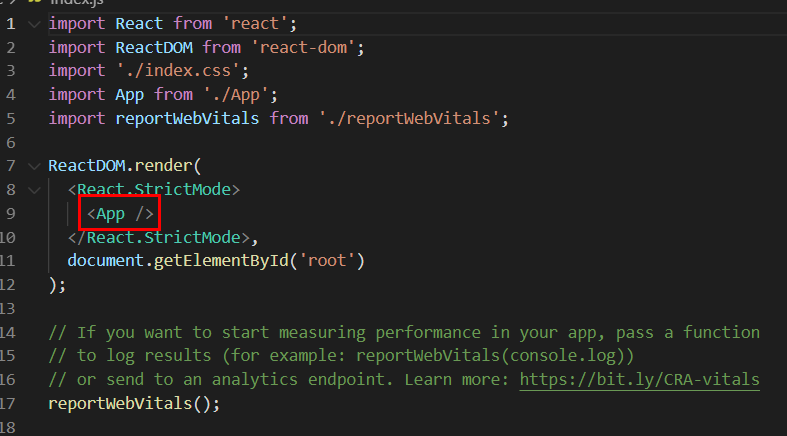This screenshot has height=436, width=787.
Task: Click the <App /> tag on line 9
Action: point(120,214)
